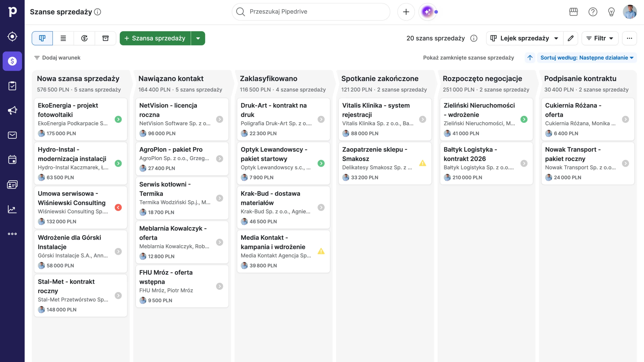Expand dropdown arrow beside Szansa sprzedaży button

tap(198, 38)
